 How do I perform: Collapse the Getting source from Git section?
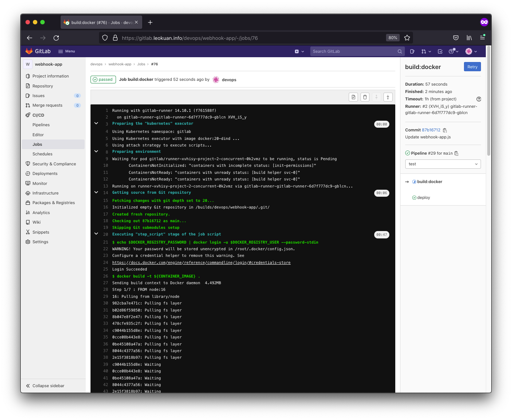96,192
